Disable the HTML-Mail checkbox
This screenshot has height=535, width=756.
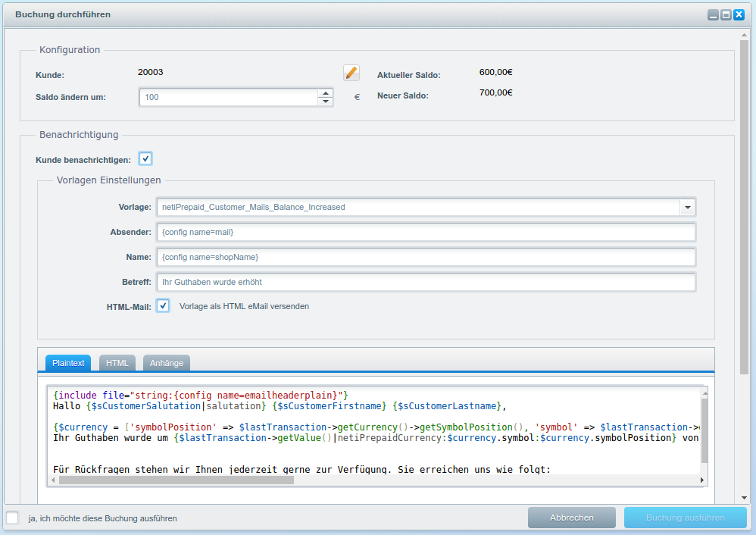click(x=163, y=305)
